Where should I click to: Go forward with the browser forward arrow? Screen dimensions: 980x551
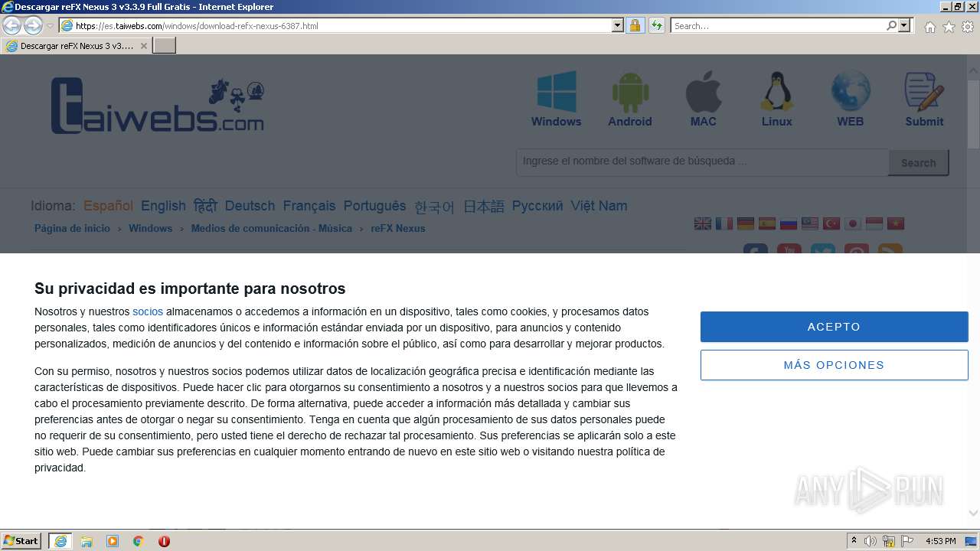pyautogui.click(x=33, y=25)
